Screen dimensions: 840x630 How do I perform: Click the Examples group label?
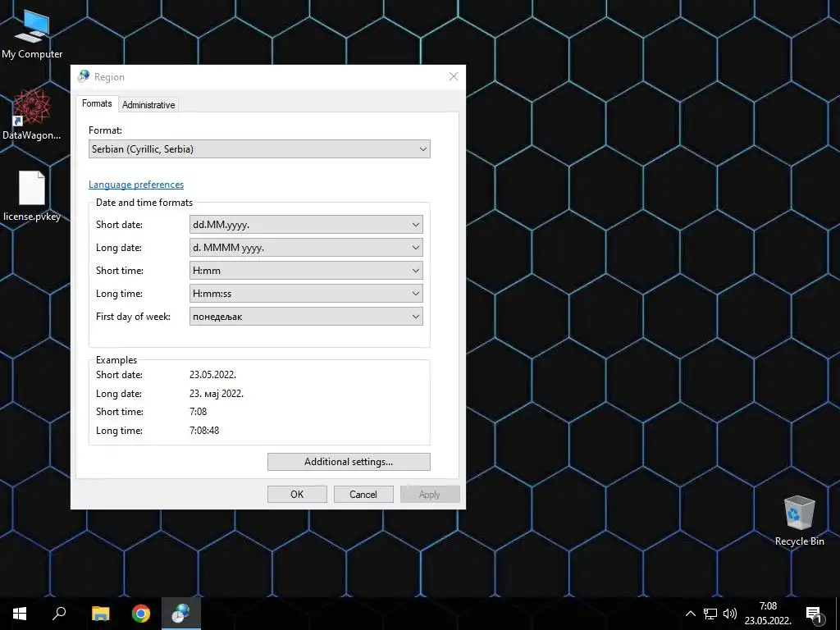pos(116,360)
